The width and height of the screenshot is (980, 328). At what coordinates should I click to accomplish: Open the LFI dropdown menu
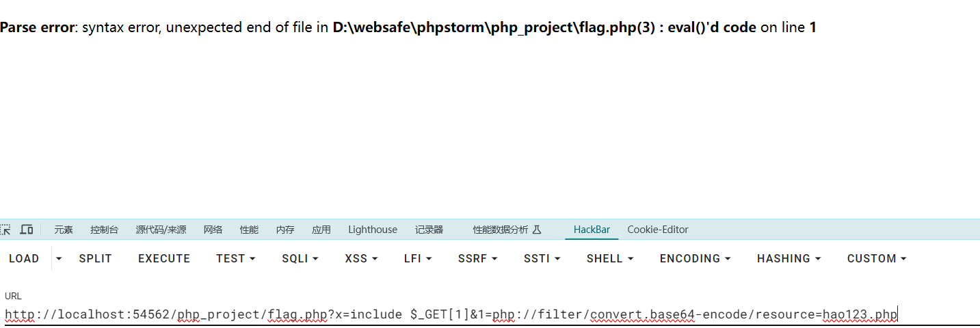(418, 258)
